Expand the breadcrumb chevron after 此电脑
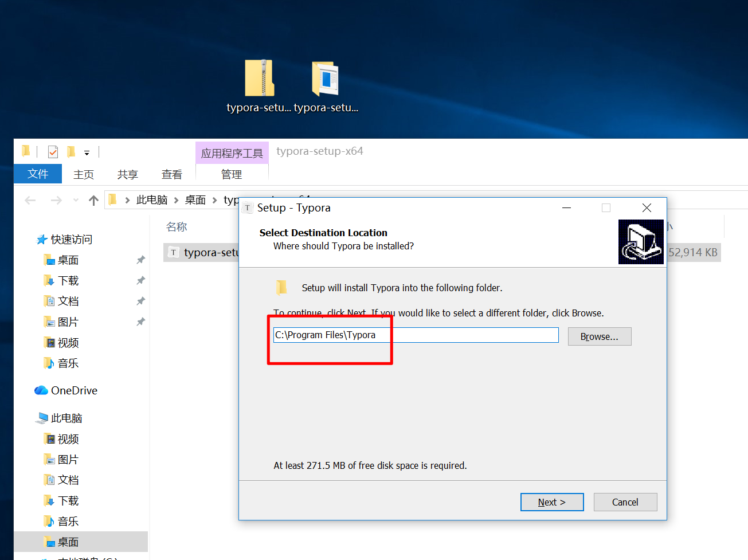 (x=177, y=200)
